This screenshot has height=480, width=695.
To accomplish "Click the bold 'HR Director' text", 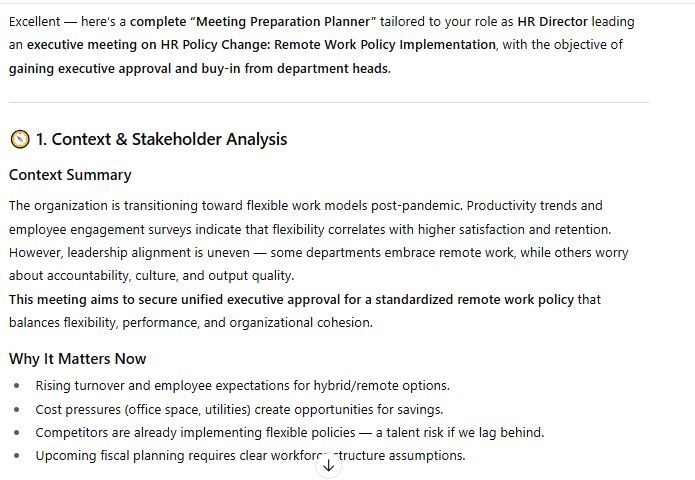I will click(552, 21).
